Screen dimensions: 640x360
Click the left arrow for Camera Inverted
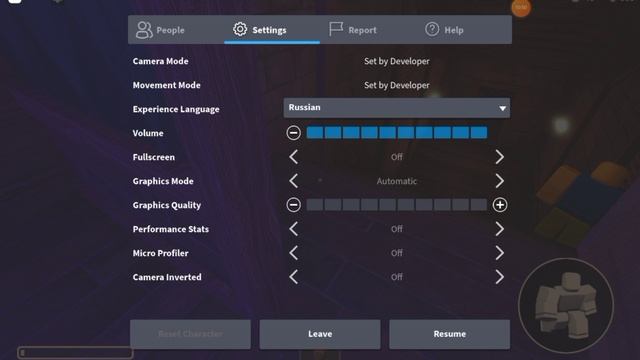tap(293, 277)
